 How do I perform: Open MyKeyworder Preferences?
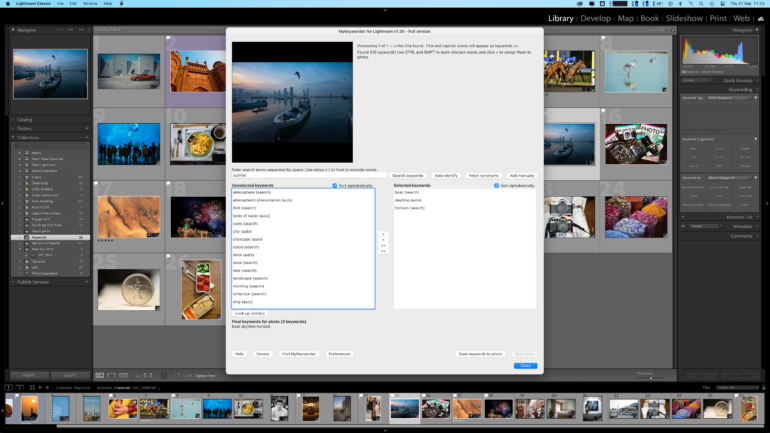click(339, 354)
